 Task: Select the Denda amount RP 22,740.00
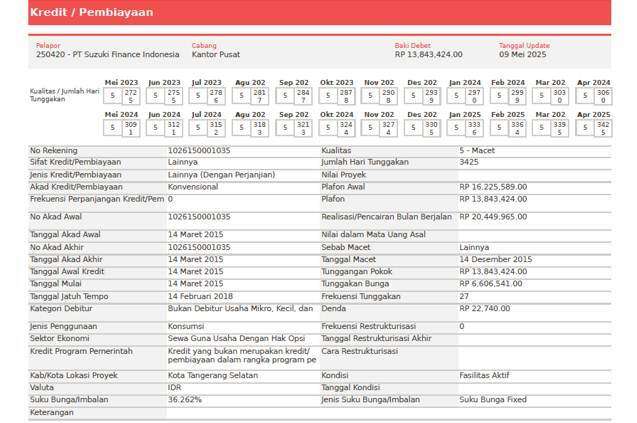coord(484,308)
